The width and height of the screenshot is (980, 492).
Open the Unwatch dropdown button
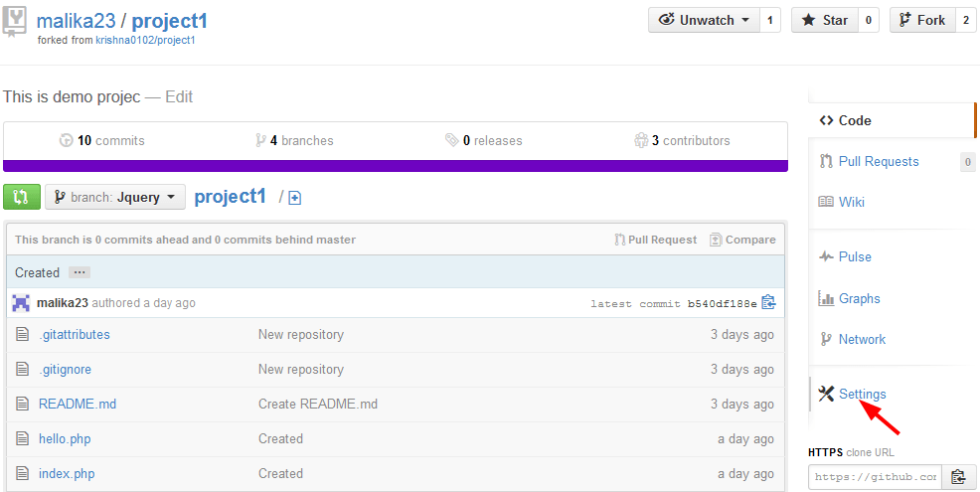[x=704, y=20]
